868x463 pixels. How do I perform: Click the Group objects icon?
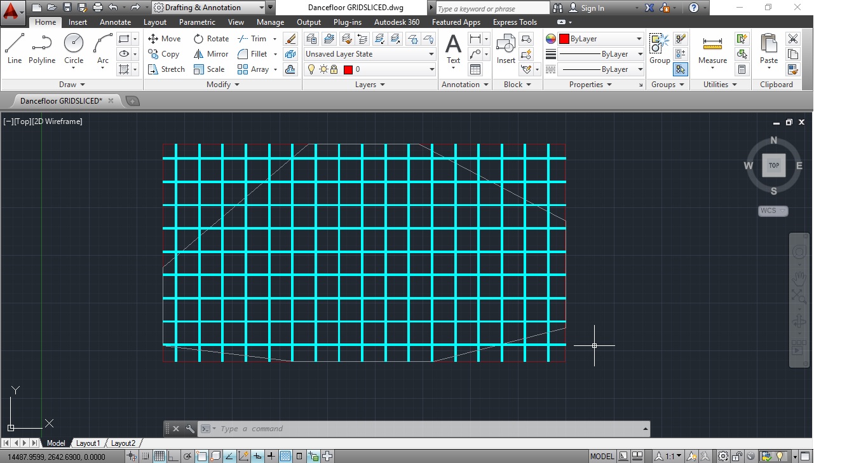[659, 48]
